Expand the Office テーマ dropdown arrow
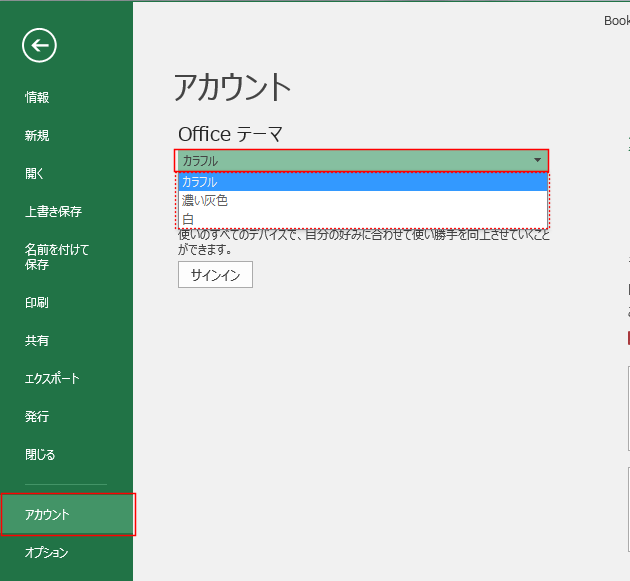630x581 pixels. tap(537, 160)
